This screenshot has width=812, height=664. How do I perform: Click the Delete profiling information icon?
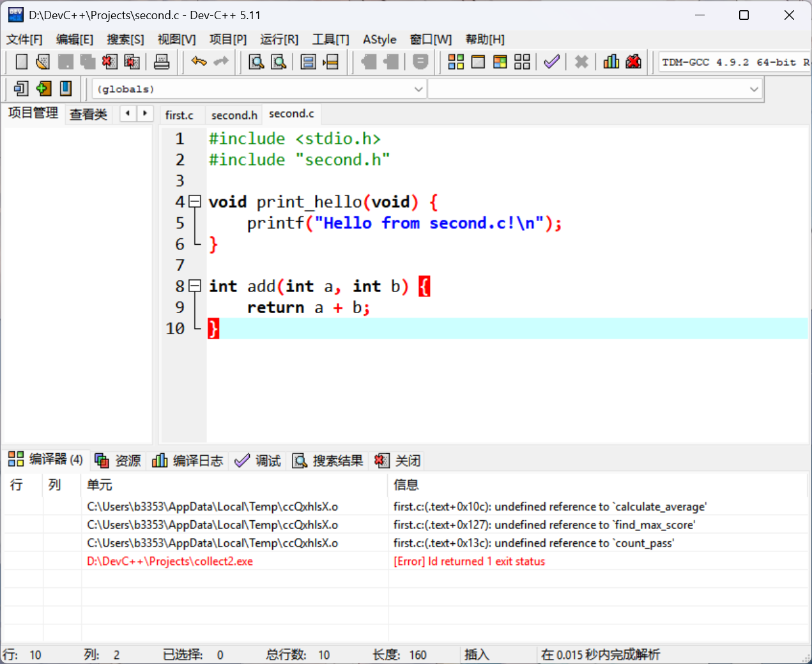pyautogui.click(x=633, y=62)
